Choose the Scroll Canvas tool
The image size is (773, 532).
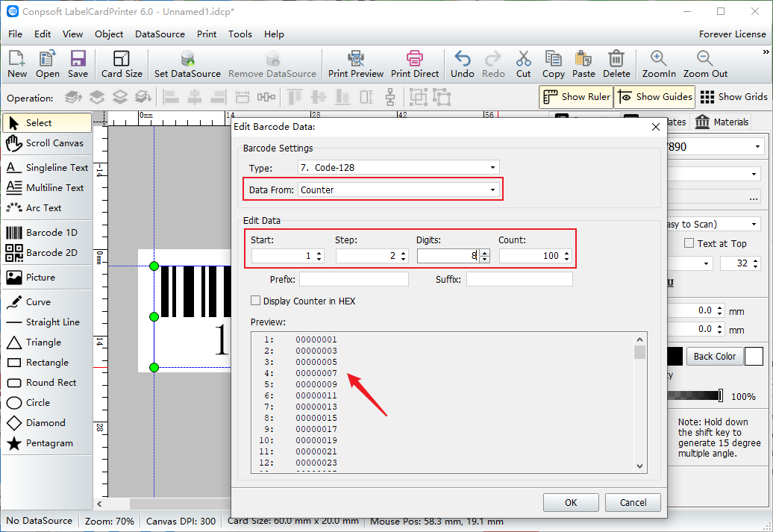[47, 143]
